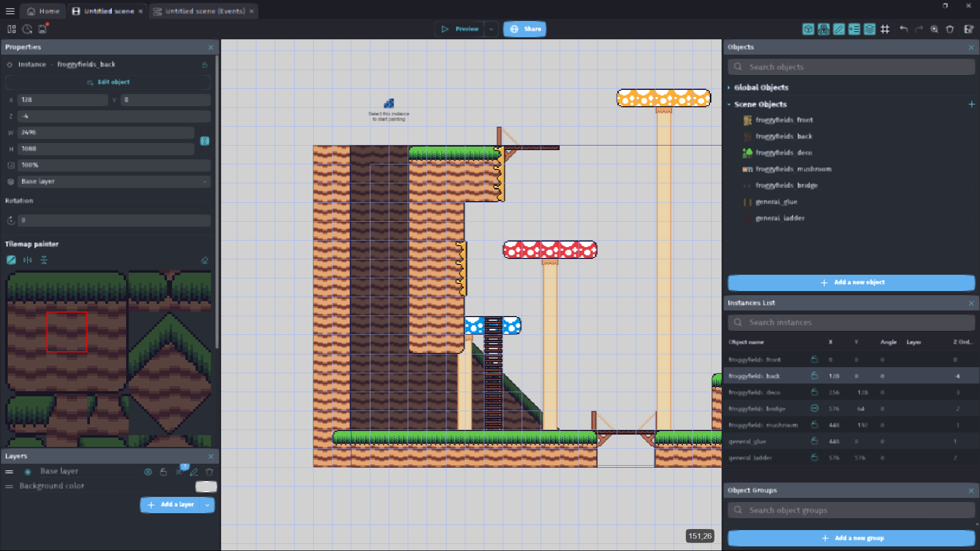Click the vertical flip tile icon

click(x=44, y=260)
